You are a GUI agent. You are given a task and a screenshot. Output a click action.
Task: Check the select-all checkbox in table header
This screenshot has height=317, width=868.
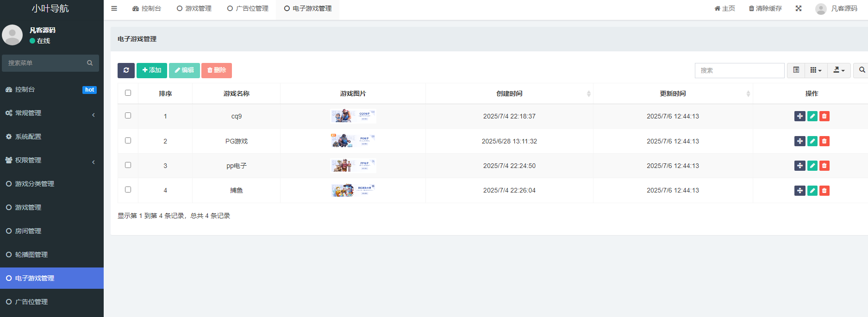[128, 93]
